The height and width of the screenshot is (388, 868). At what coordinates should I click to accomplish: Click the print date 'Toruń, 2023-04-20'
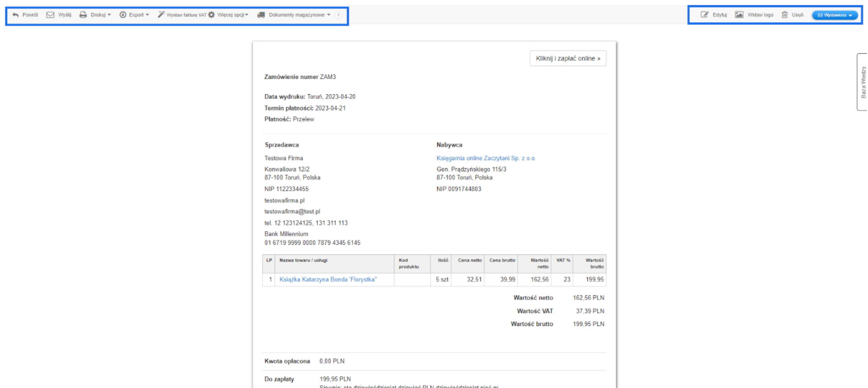[331, 97]
